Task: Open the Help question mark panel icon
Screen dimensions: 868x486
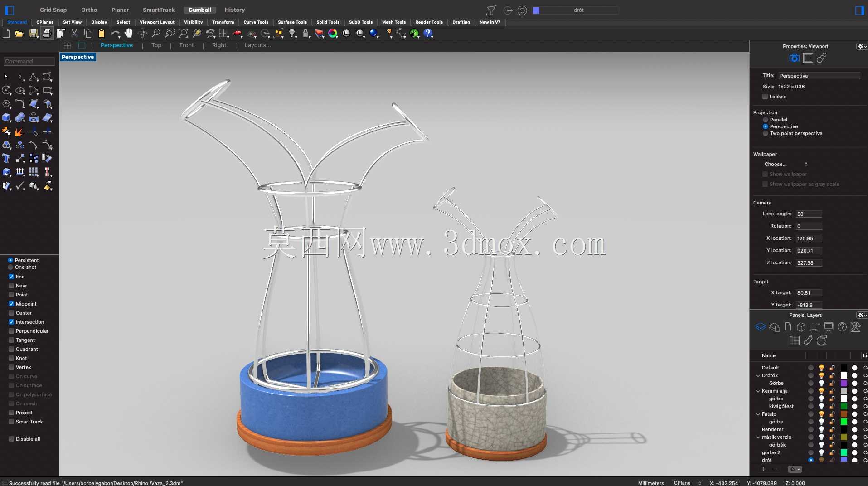Action: point(842,327)
